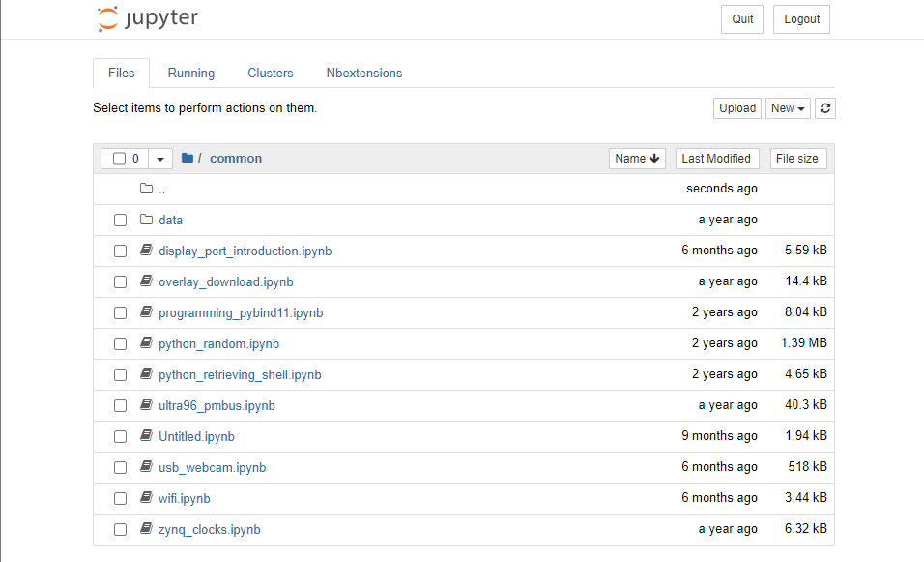Check the Untitled.ipynb checkbox
The image size is (924, 562).
click(x=120, y=437)
